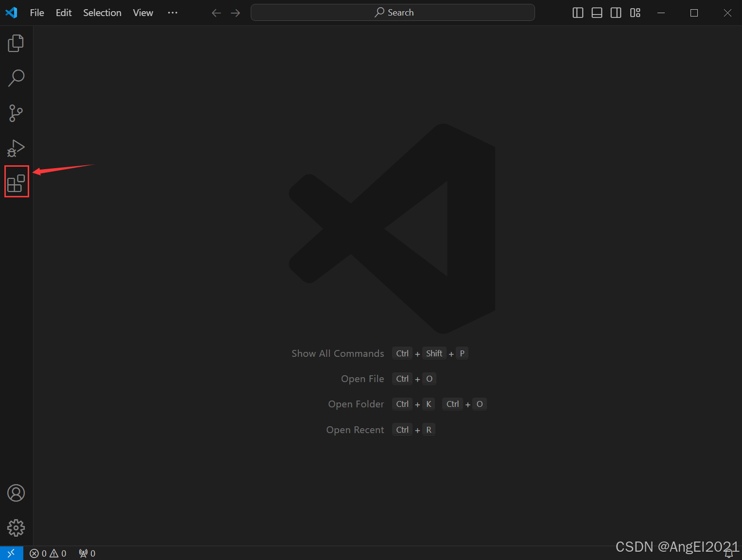Open the Search view in activity bar
The width and height of the screenshot is (742, 560).
[16, 78]
